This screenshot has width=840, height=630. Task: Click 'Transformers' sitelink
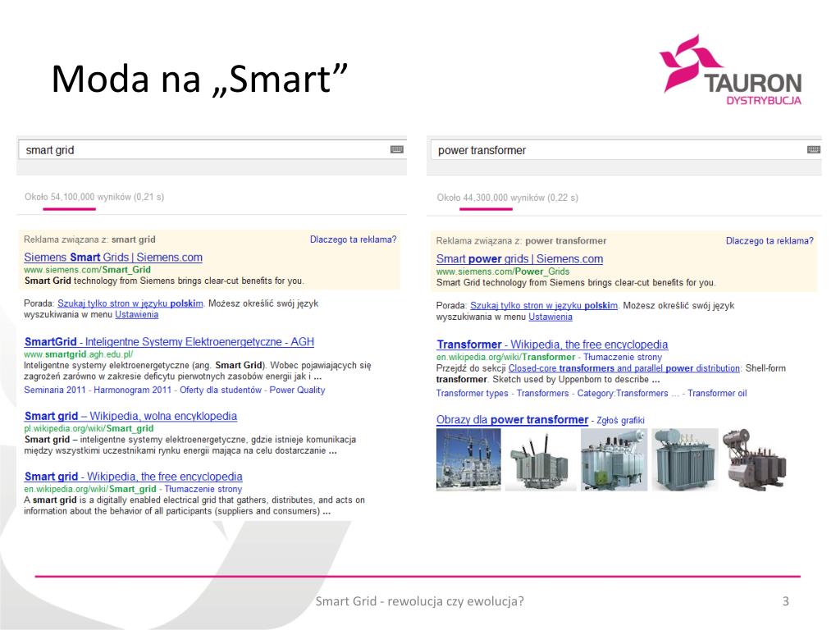(543, 393)
